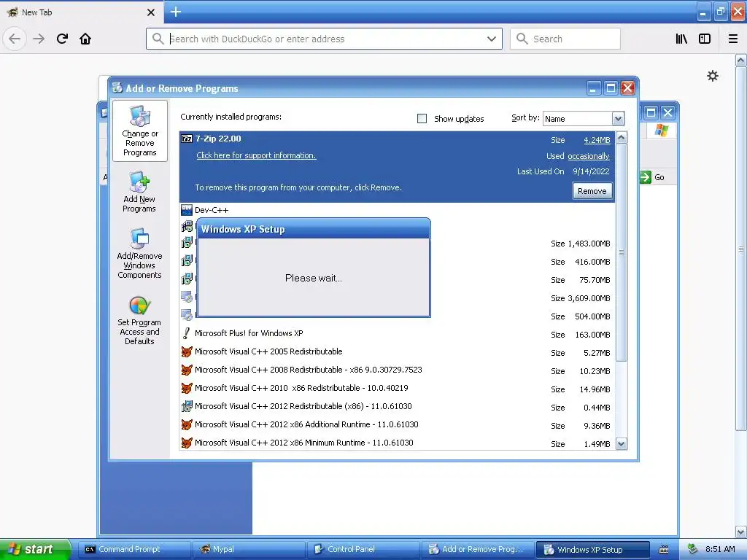Click the 7-Zip Remove button
747x560 pixels.
pyautogui.click(x=592, y=191)
